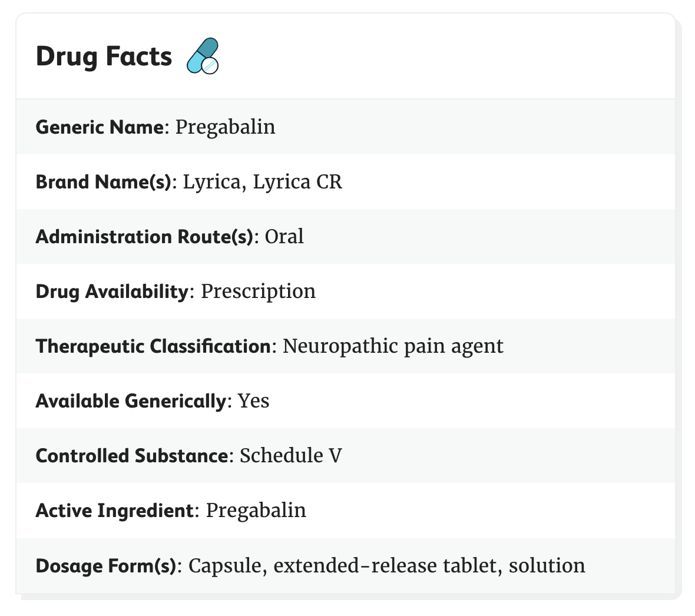The width and height of the screenshot is (695, 616).
Task: Select the Lyrica, Lyrica CR text
Action: coord(263,182)
